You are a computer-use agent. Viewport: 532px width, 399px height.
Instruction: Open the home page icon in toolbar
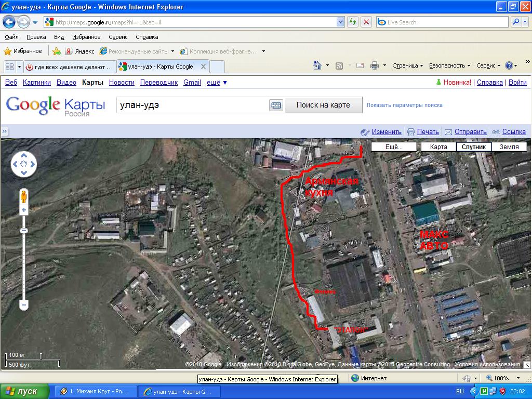click(x=317, y=65)
